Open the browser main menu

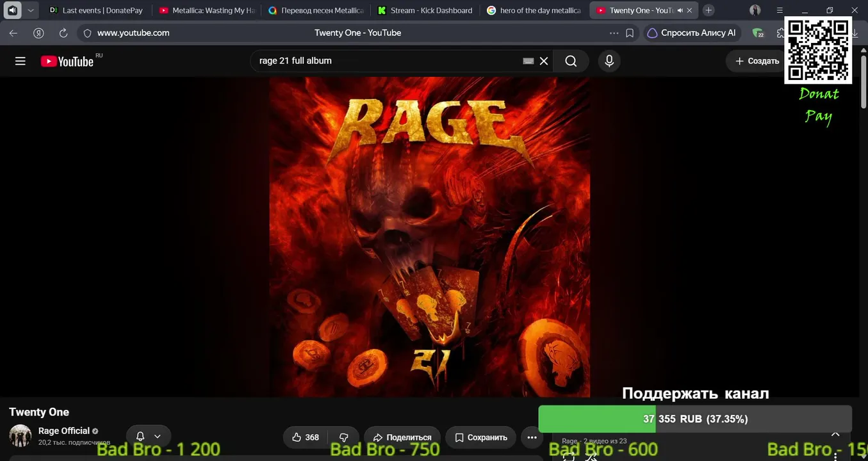[780, 10]
